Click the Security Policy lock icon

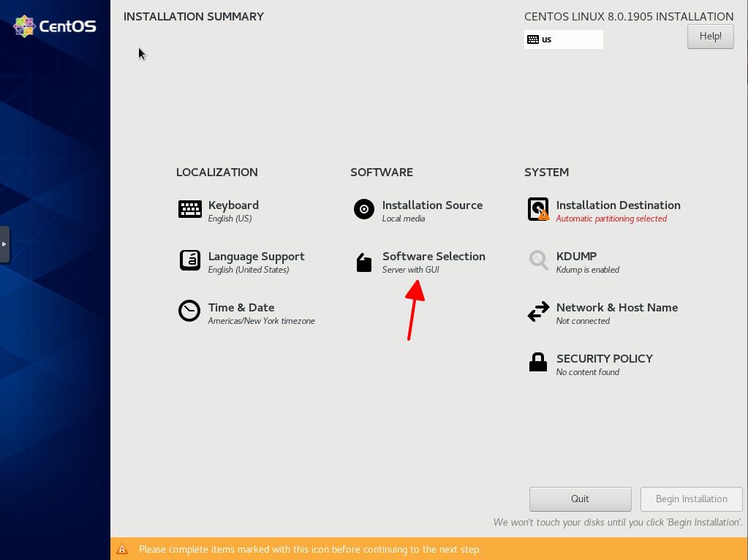coord(538,362)
